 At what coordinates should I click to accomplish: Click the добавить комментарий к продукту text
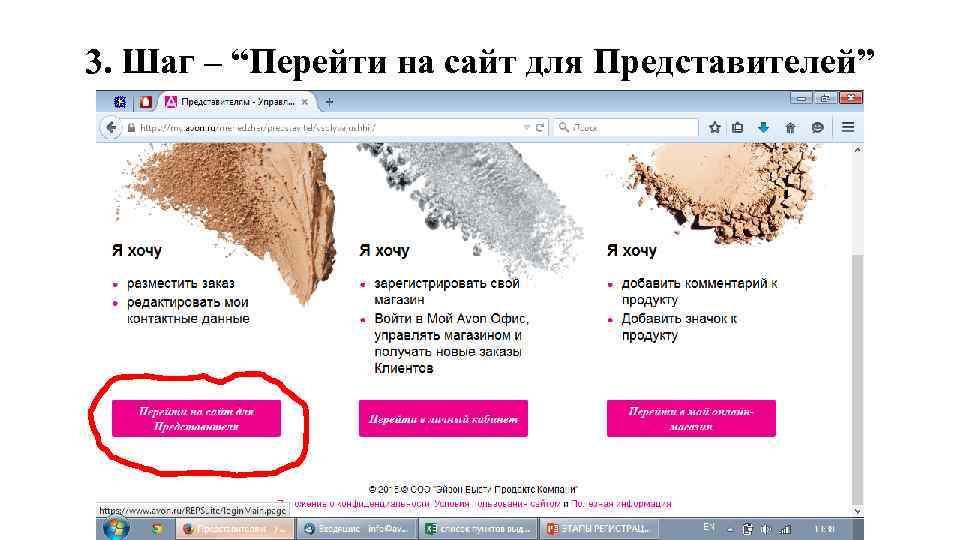tap(699, 291)
